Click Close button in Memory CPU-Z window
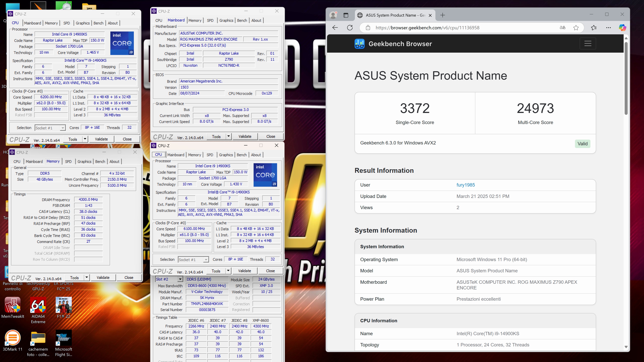The height and width of the screenshot is (362, 644). pyautogui.click(x=129, y=278)
